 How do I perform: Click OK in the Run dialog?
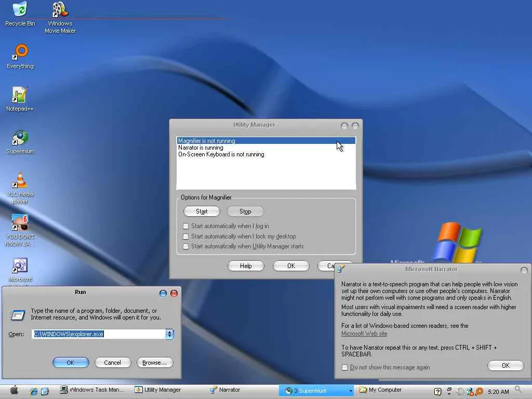(x=71, y=362)
